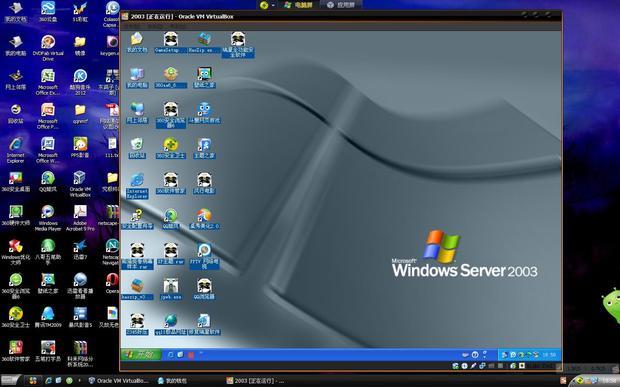
Task: Click the host Start button on taskbar
Action: click(9, 380)
